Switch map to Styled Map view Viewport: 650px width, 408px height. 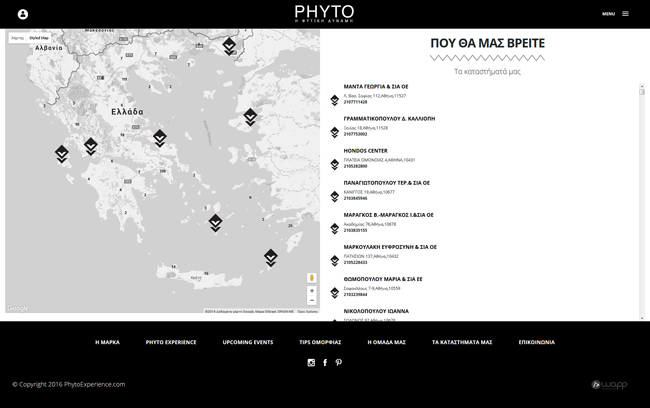(x=39, y=38)
